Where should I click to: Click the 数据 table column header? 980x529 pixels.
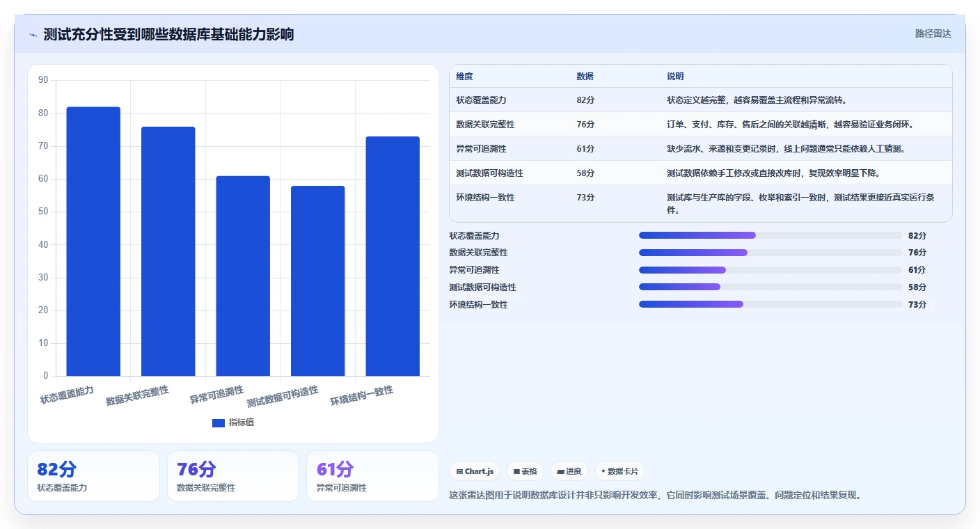click(x=585, y=77)
